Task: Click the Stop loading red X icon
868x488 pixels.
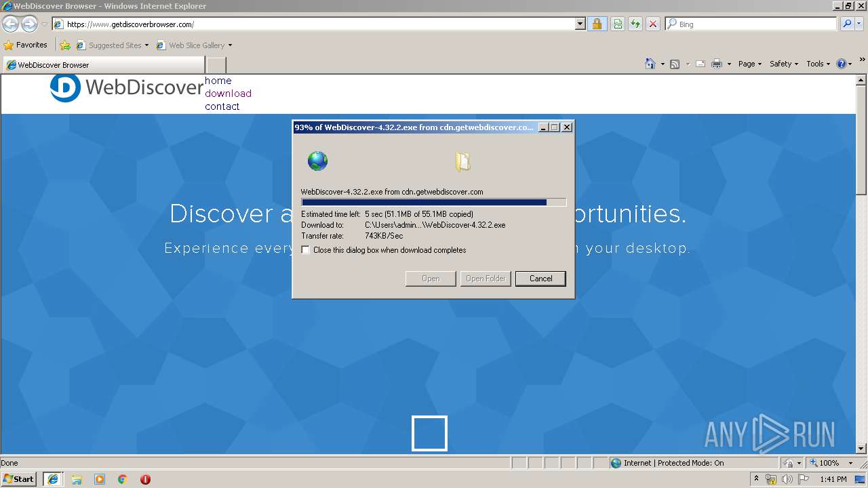Action: pyautogui.click(x=653, y=24)
